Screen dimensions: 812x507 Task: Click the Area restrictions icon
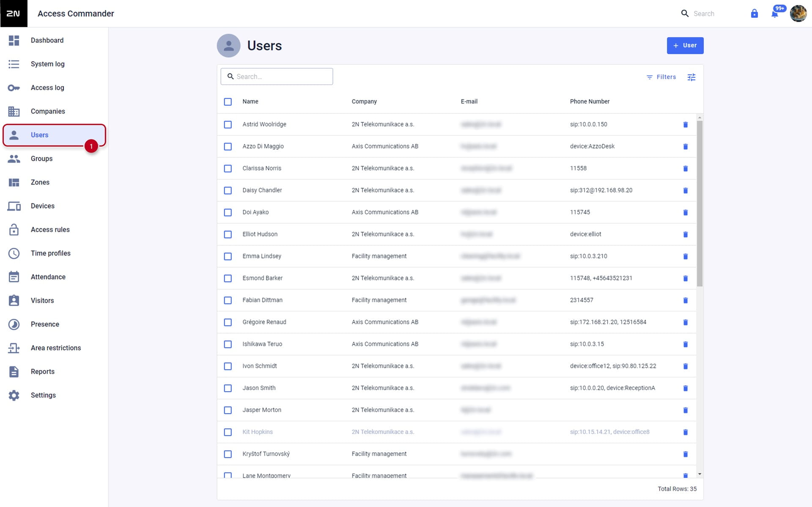(14, 348)
